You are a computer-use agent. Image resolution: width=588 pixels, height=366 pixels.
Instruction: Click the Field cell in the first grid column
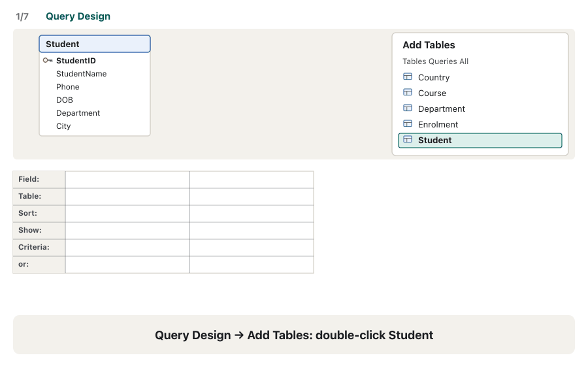tap(127, 180)
